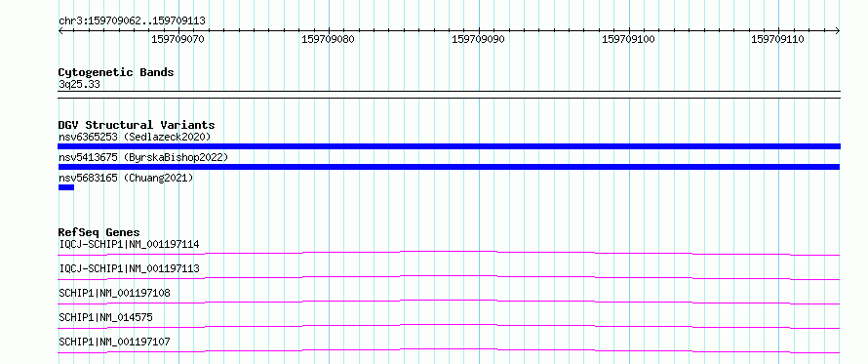The width and height of the screenshot is (868, 364).
Task: Click the magenta line of SCHIP1|NM_001197107
Action: pos(449,350)
